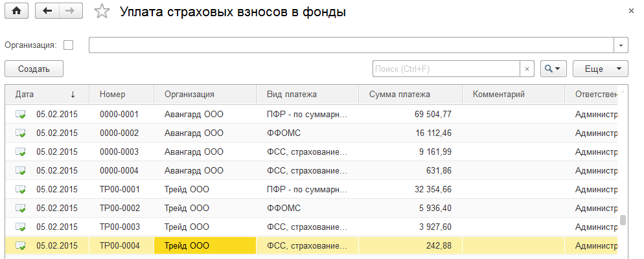Screen dimensions: 644x259
Task: Click the Home icon button
Action: click(16, 11)
